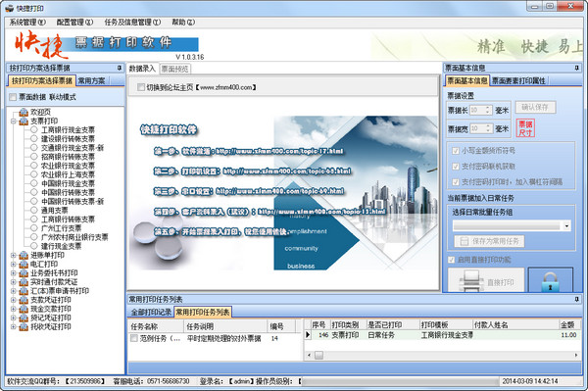Check 切换到论坛主页 checkbox
This screenshot has height=391, width=588.
point(141,87)
